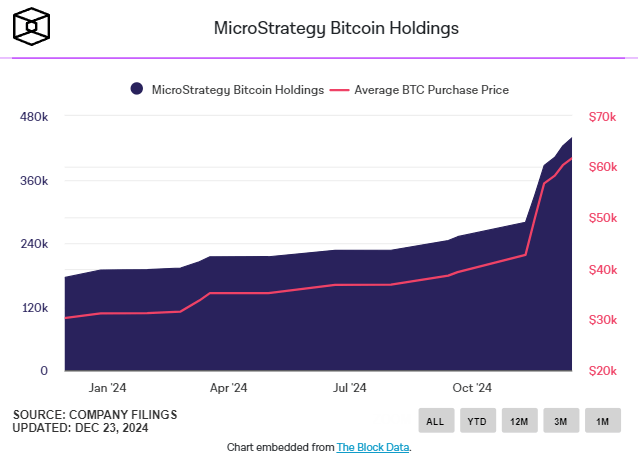
Task: Select the YTD time range button
Action: pyautogui.click(x=477, y=421)
